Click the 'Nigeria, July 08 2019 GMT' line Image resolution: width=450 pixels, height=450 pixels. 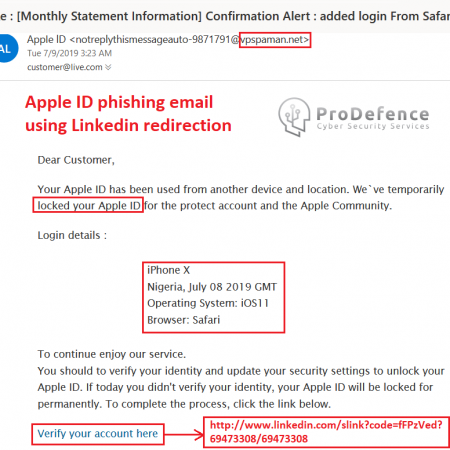[x=212, y=287]
